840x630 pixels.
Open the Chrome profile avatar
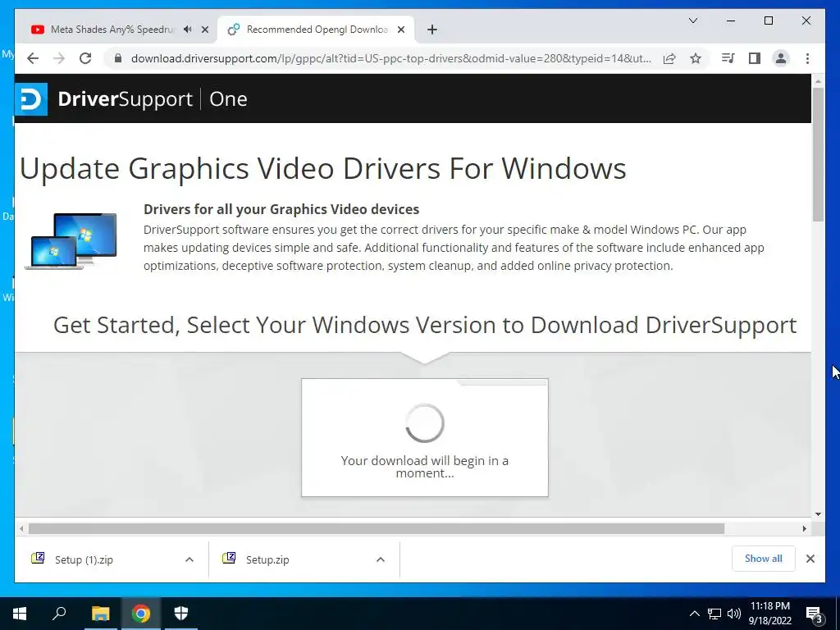(781, 58)
